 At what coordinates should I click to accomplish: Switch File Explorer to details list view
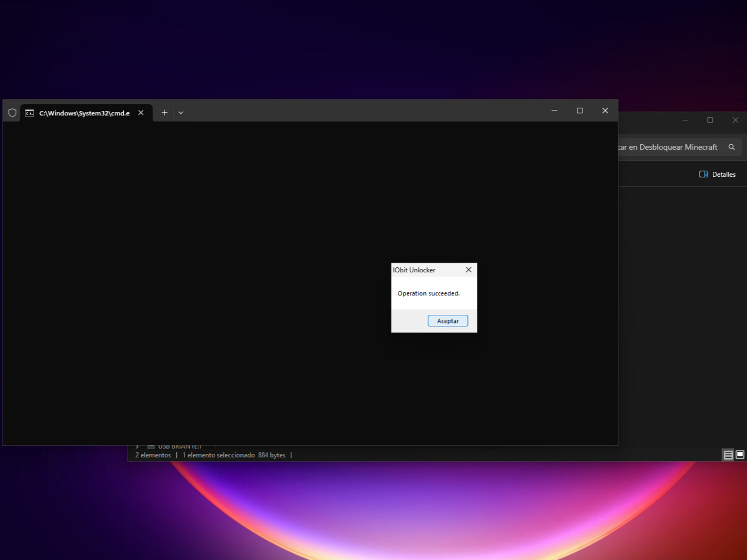point(728,455)
